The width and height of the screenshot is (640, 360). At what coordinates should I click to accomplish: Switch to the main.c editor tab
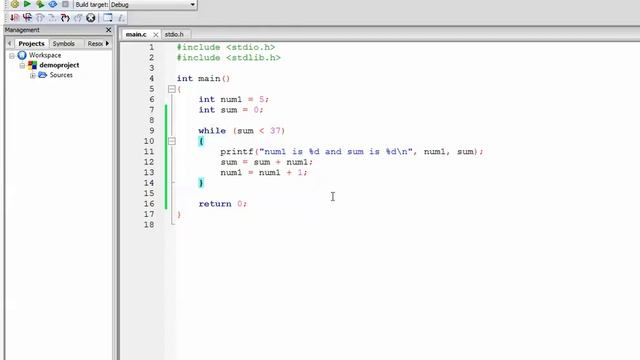pyautogui.click(x=136, y=34)
